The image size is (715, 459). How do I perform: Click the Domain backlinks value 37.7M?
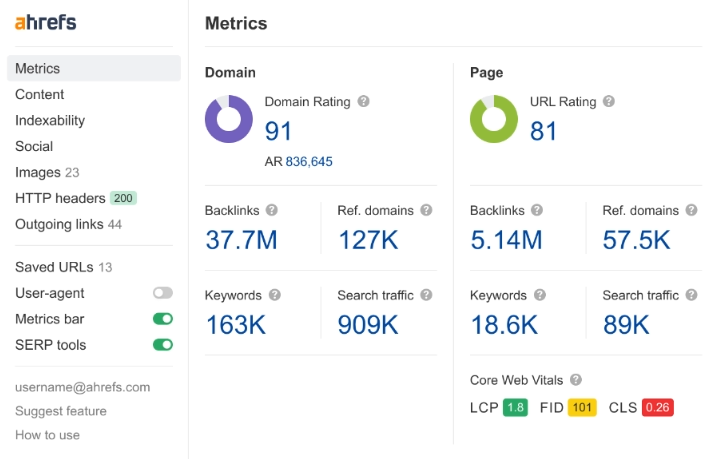[241, 240]
